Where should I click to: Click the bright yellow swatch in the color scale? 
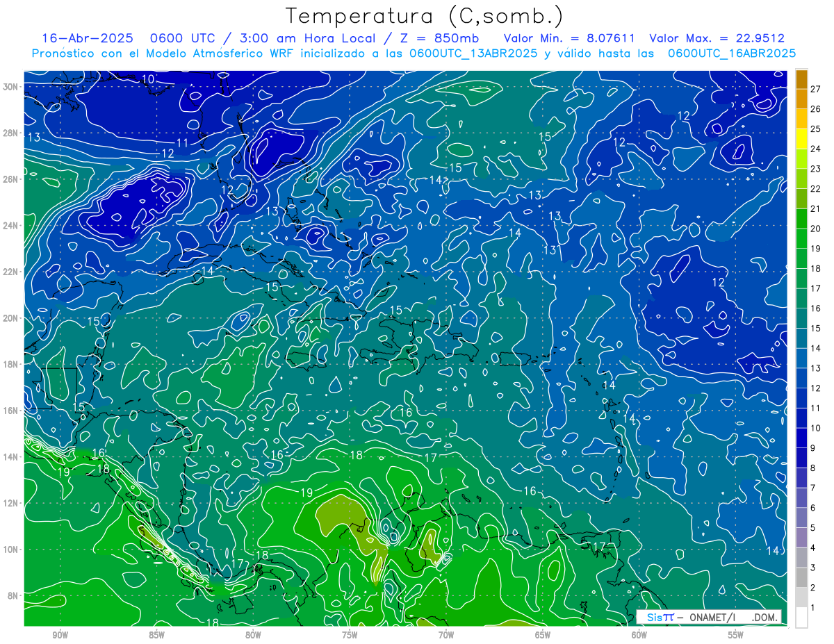coord(801,139)
